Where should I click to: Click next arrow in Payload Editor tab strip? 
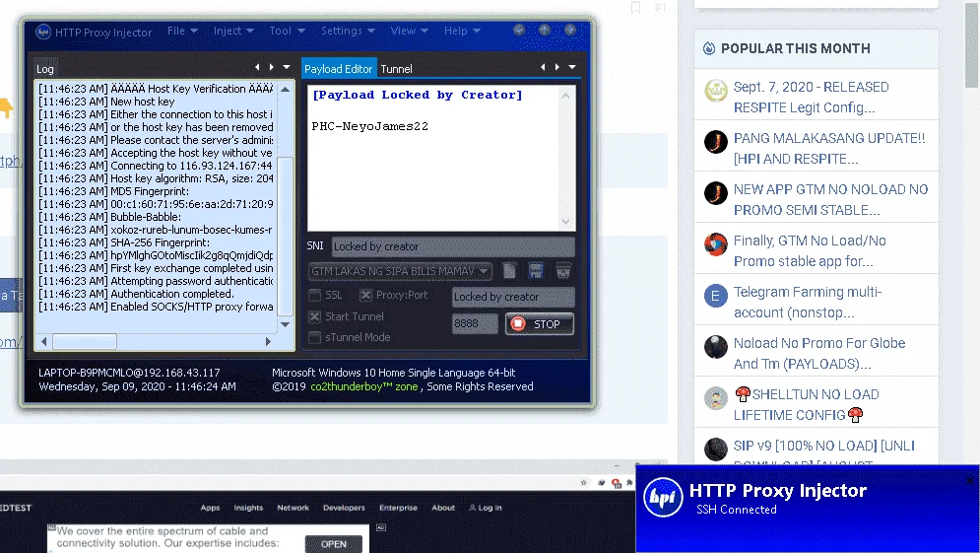pyautogui.click(x=556, y=67)
